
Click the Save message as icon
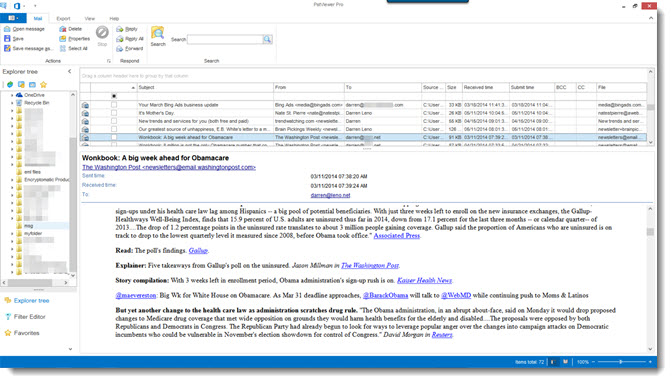click(x=7, y=48)
